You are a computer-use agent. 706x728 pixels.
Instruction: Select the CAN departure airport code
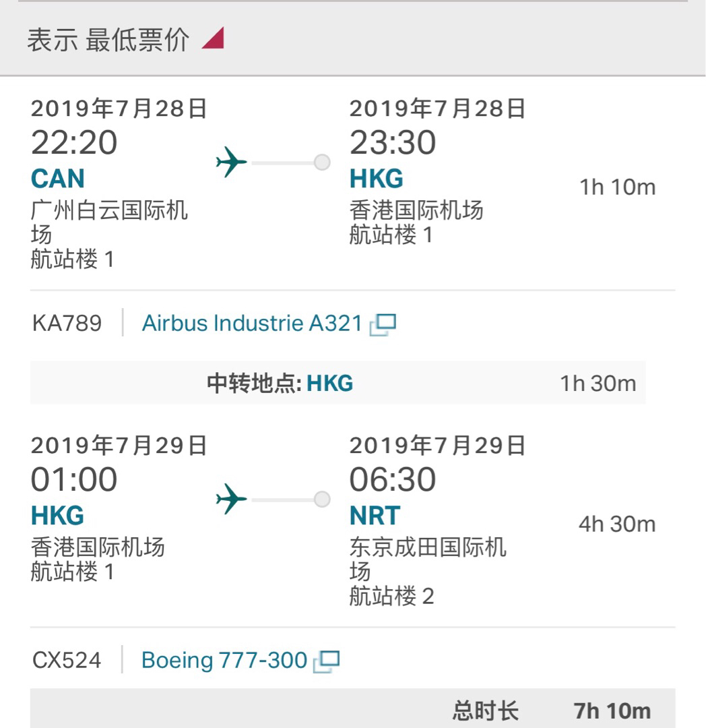[58, 179]
